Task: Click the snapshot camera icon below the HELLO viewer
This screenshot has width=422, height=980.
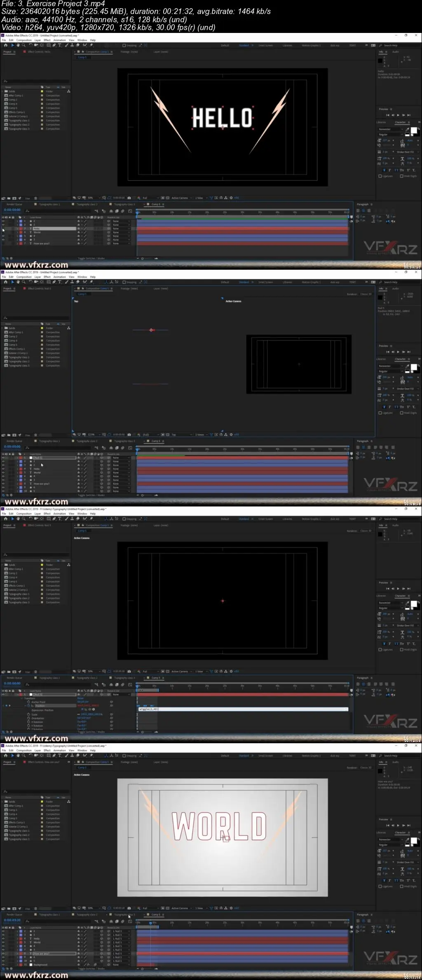Action: pos(129,198)
